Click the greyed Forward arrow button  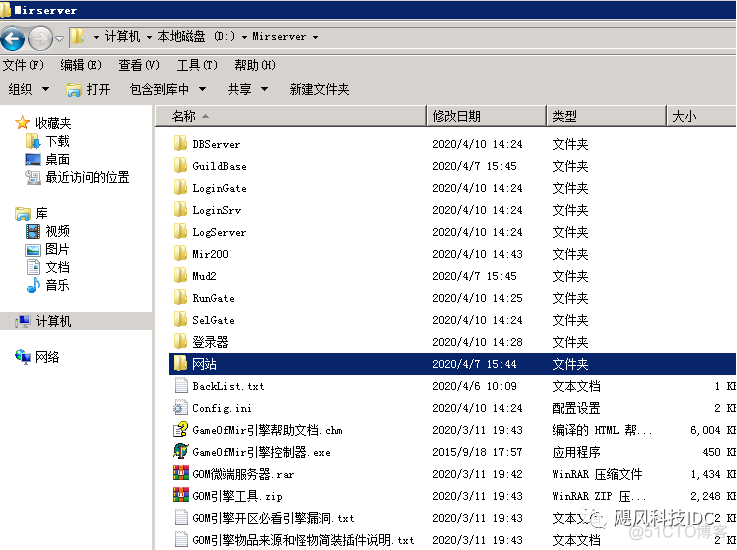(x=40, y=38)
